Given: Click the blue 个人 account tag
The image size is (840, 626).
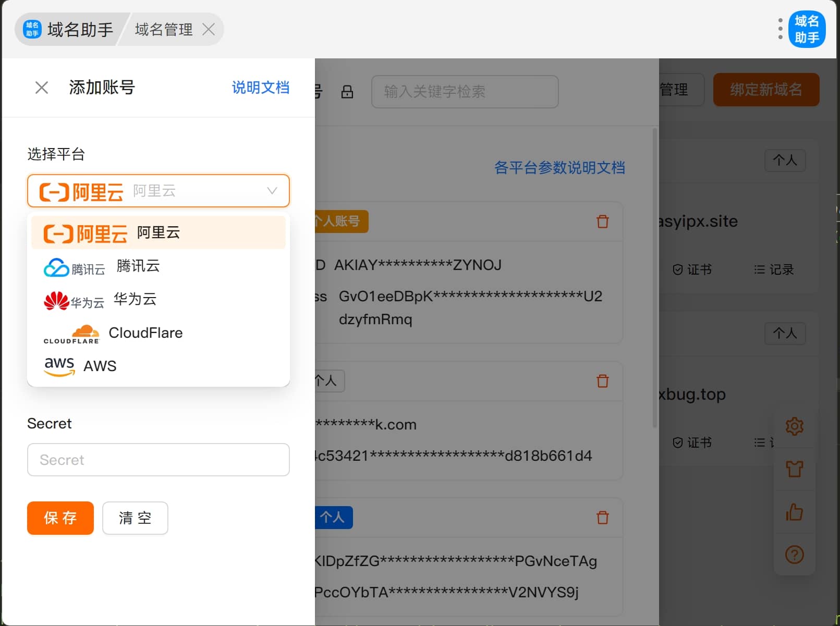Looking at the screenshot, I should (x=334, y=518).
